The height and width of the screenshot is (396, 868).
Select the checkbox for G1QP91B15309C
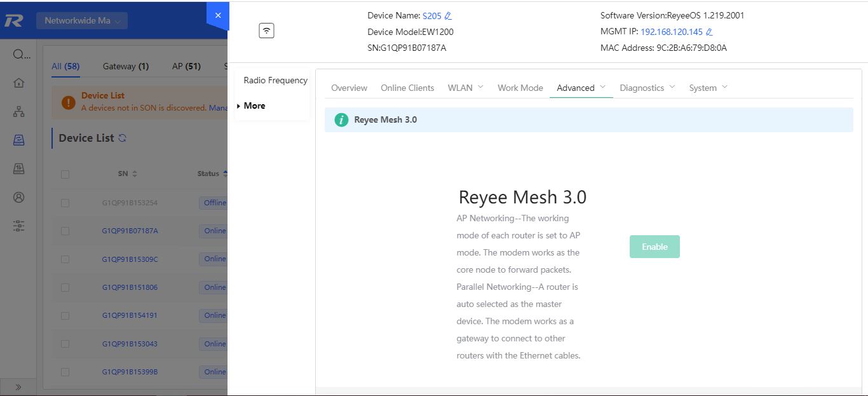tap(65, 259)
